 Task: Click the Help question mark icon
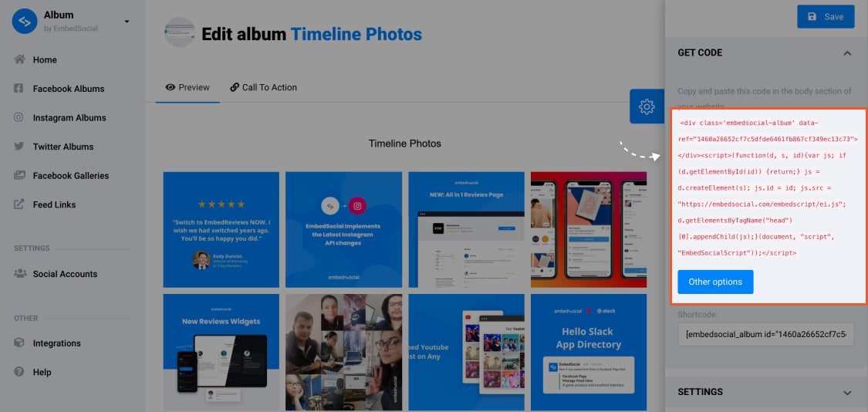[19, 372]
